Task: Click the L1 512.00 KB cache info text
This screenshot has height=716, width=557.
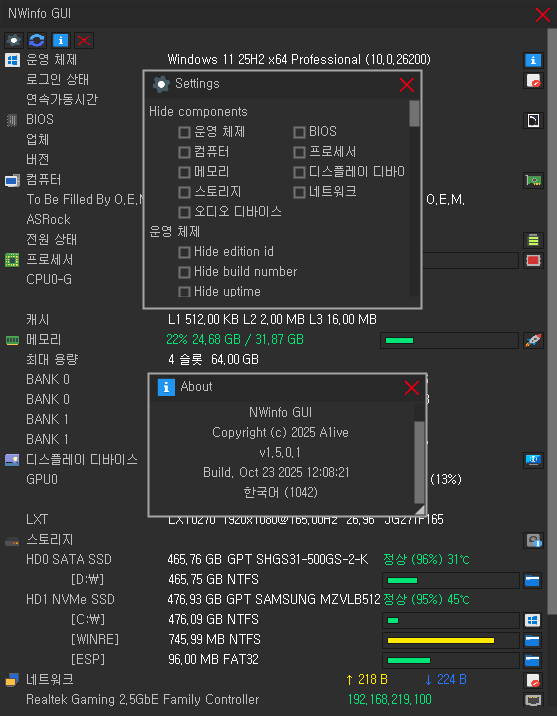Action: (272, 320)
